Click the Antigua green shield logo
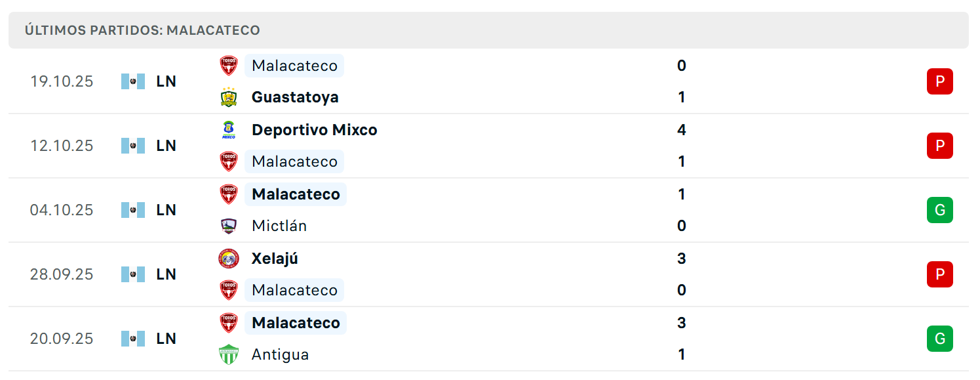This screenshot has height=380, width=980. [x=229, y=354]
